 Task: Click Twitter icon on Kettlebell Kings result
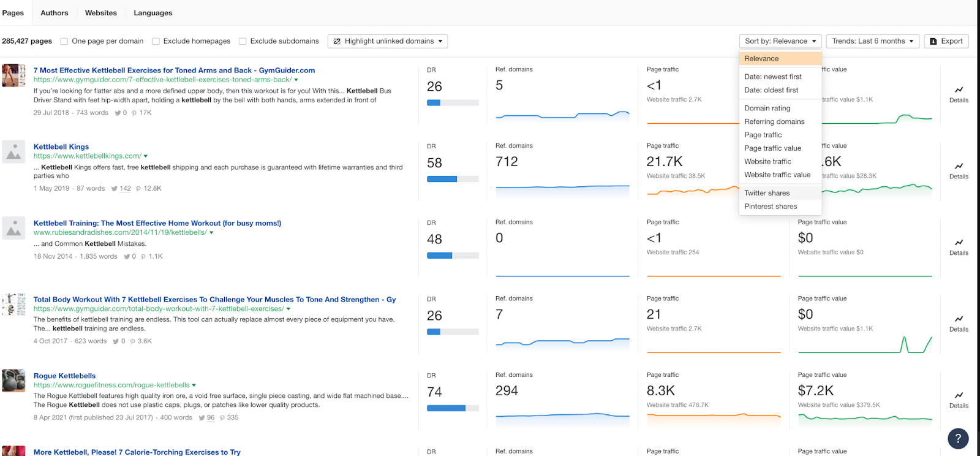(115, 189)
